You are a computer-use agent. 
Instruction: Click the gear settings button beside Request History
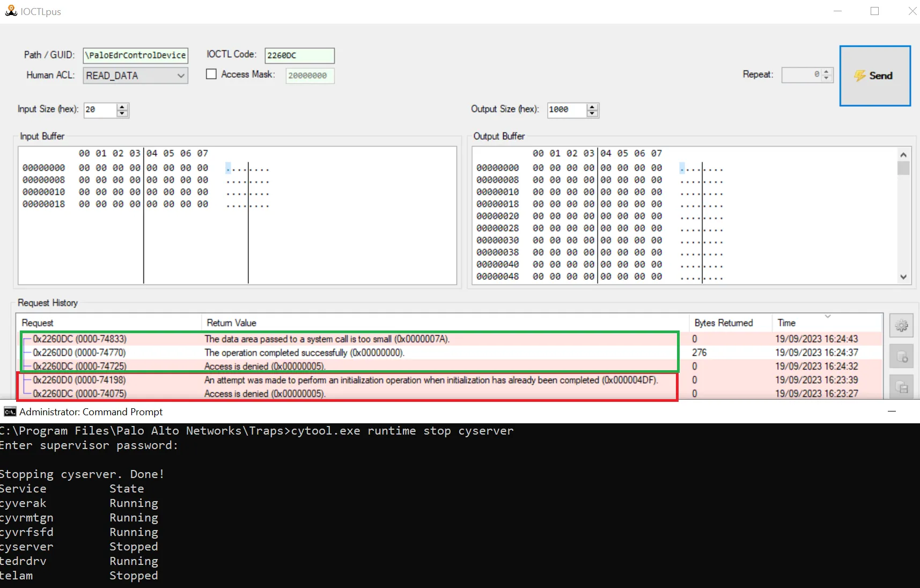[x=901, y=326]
